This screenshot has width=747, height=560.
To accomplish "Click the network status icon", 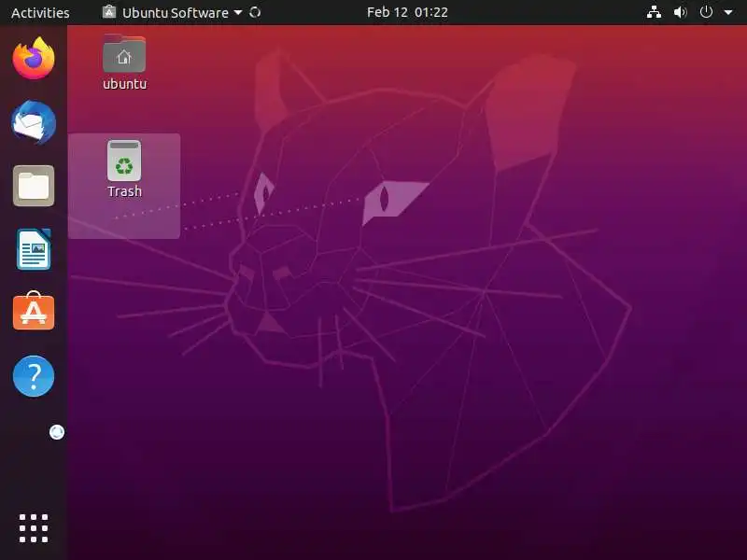I will (x=654, y=12).
